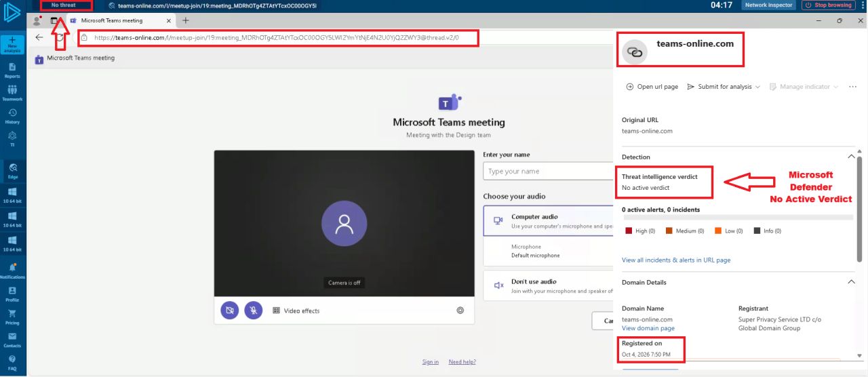Click the Medium severity orange swatch
Screen dimensions: 868x377
click(669, 231)
